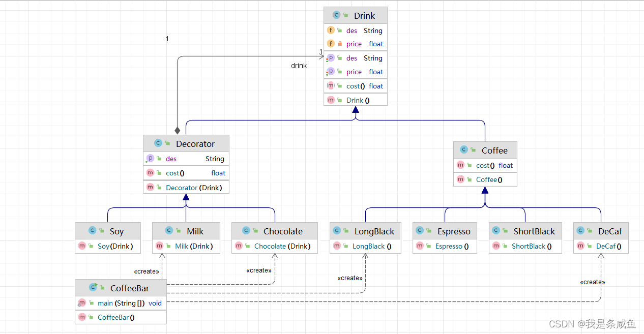Select the cost() method in Drink
Image resolution: width=644 pixels, height=334 pixels.
pyautogui.click(x=356, y=86)
